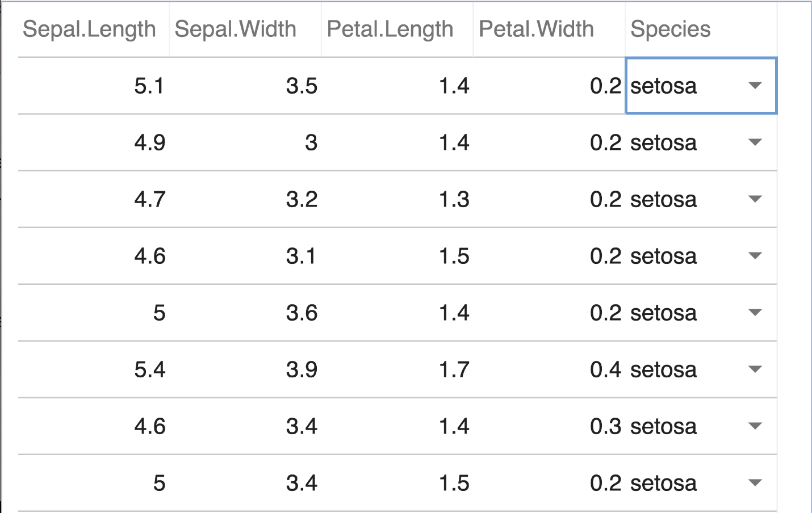Select Sepal.Length cell with value 5.1
Viewport: 812px width, 513px height.
149,86
